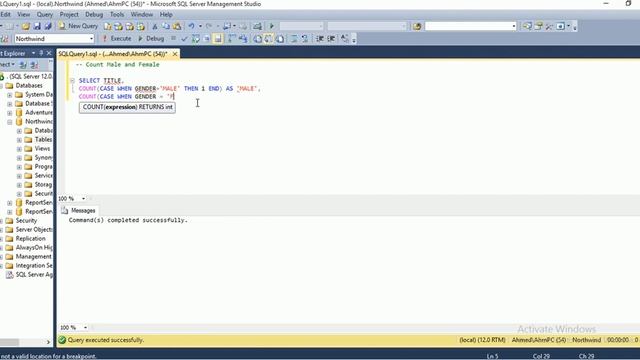Viewport: 640px width, 360px height.
Task: Click the Activity Monitor icon
Action: (x=257, y=26)
